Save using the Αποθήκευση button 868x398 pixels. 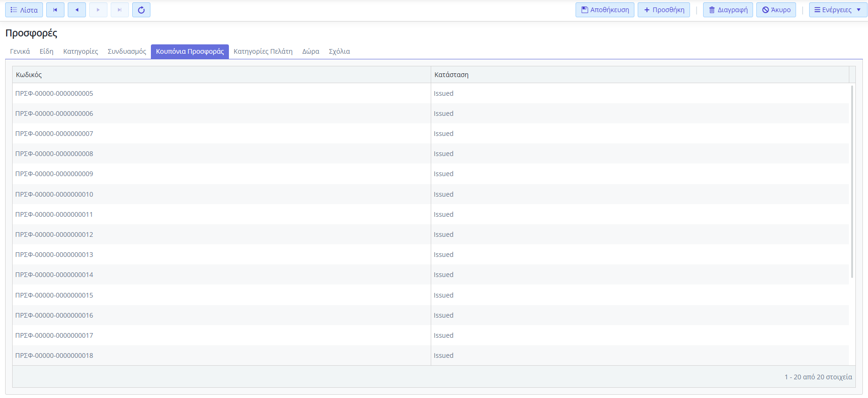(605, 10)
